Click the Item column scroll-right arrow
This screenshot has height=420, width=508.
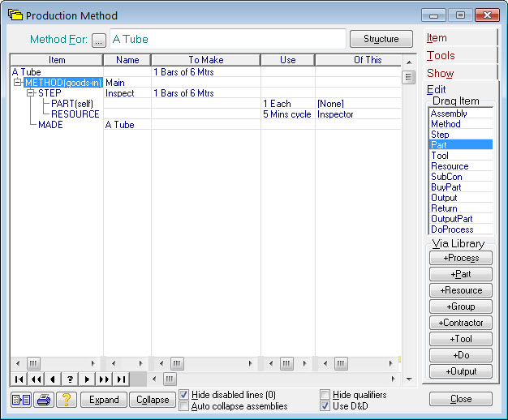click(x=93, y=363)
